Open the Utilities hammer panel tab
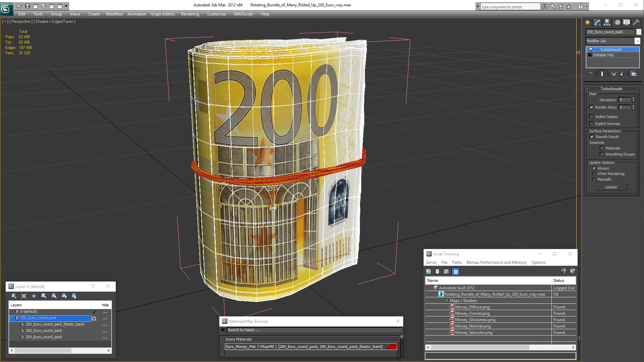This screenshot has width=644, height=362. tap(636, 22)
